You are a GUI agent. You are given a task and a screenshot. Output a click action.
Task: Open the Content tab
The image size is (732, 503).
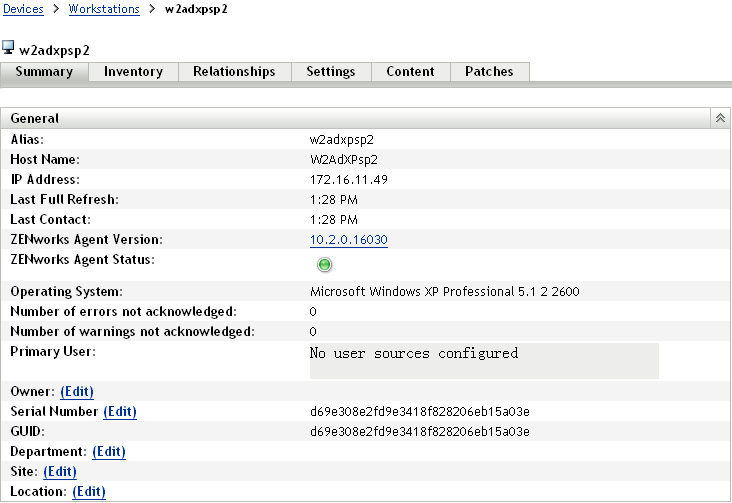[410, 72]
